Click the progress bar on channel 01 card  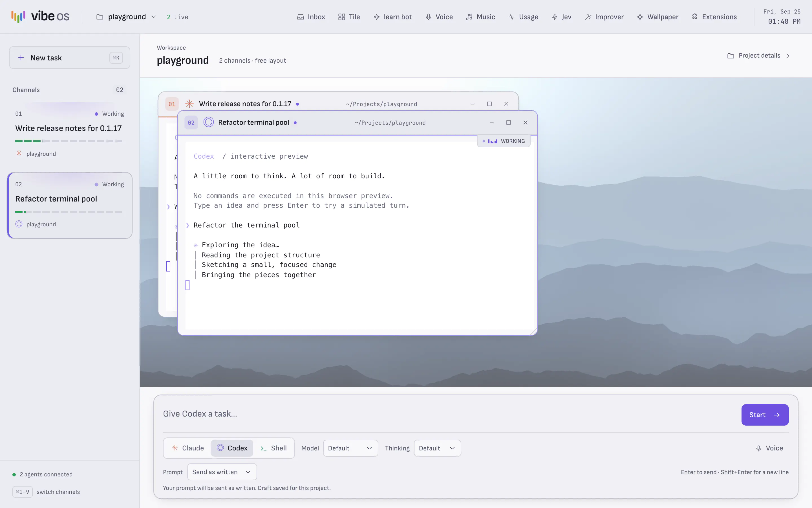pos(69,141)
